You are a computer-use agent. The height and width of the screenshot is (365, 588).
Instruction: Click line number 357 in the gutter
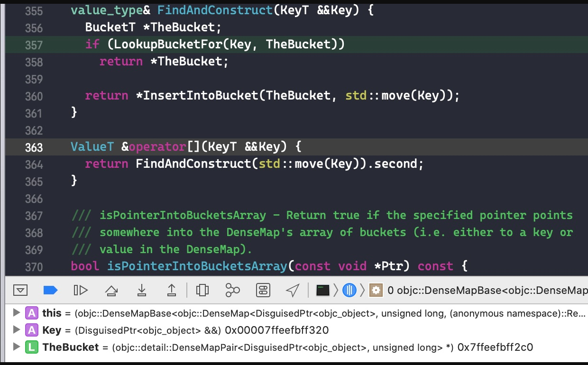[x=33, y=45]
